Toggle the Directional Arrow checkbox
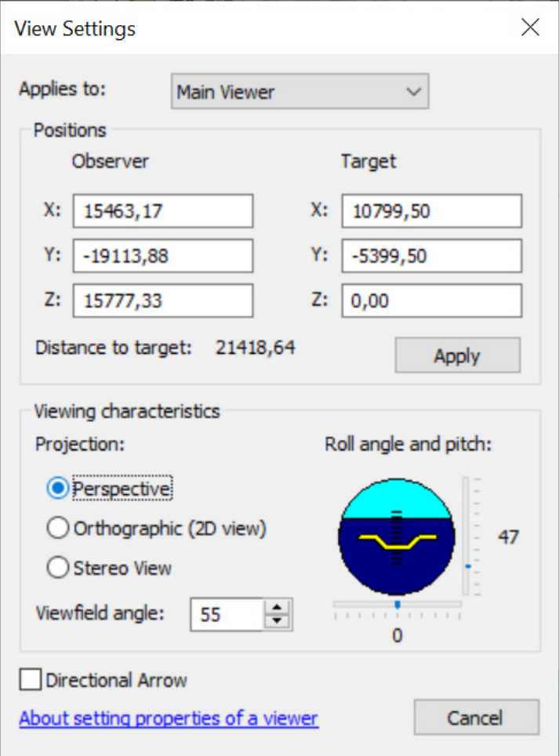The width and height of the screenshot is (559, 756). pyautogui.click(x=31, y=680)
